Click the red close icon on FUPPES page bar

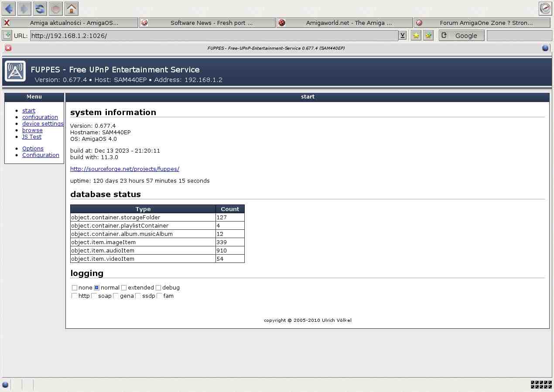point(8,48)
